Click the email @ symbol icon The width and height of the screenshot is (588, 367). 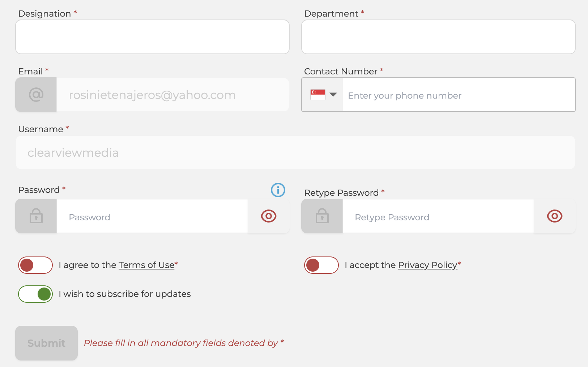click(x=36, y=95)
